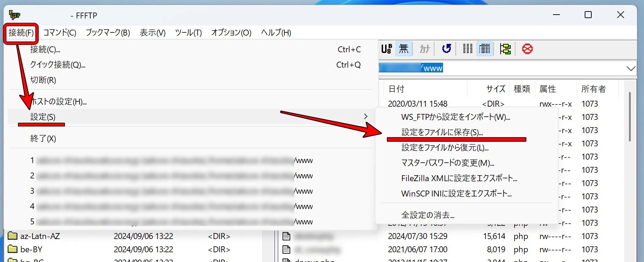Open the ヘルプ(H) menu
Image resolution: width=644 pixels, height=262 pixels.
(x=276, y=33)
